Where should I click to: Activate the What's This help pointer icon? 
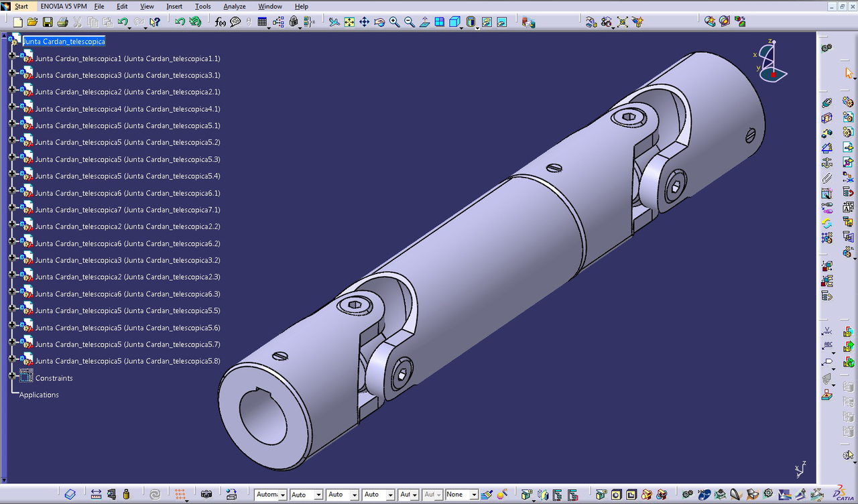click(155, 22)
